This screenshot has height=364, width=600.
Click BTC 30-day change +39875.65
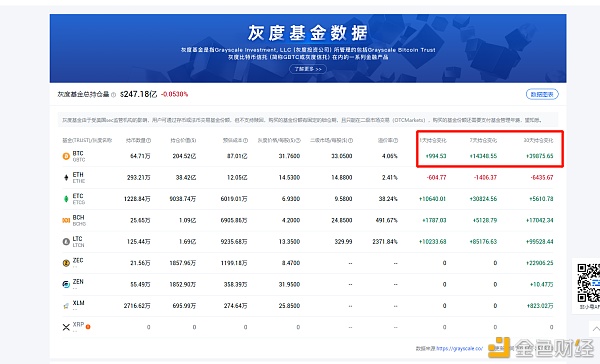click(540, 156)
